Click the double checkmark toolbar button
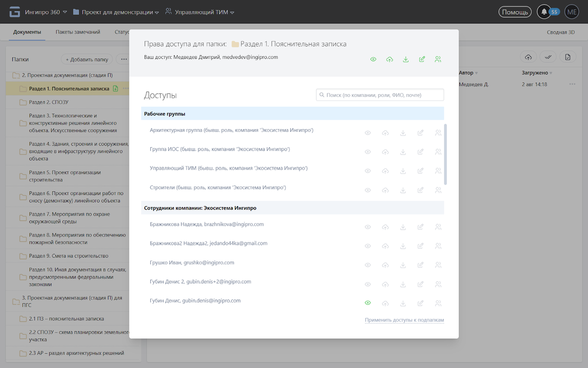 [548, 57]
